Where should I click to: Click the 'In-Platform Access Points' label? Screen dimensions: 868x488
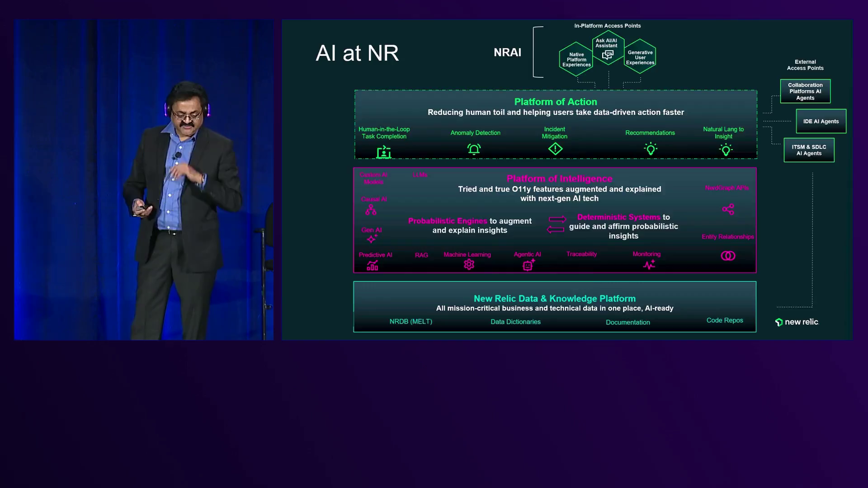tap(607, 26)
